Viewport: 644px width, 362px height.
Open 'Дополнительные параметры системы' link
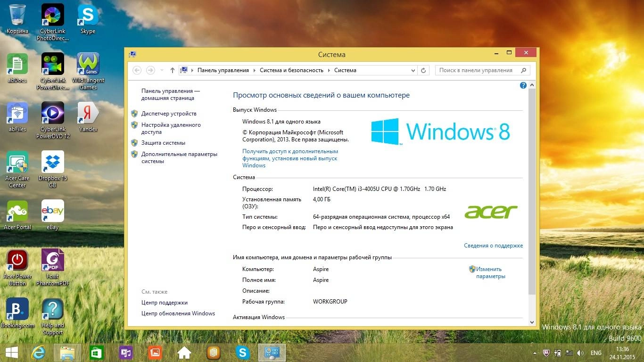coord(179,158)
